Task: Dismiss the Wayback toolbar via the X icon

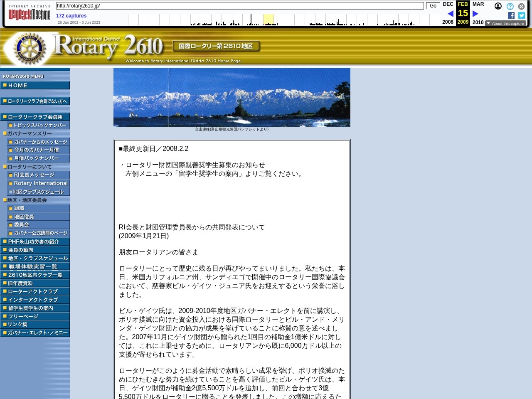Action: pyautogui.click(x=521, y=6)
